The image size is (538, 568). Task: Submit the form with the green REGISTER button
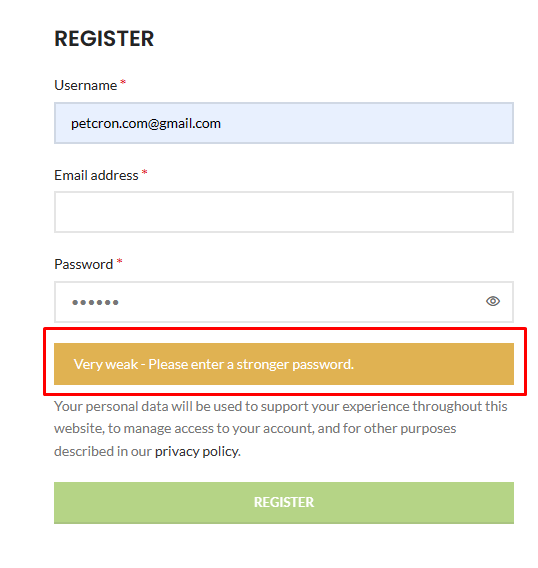click(284, 503)
